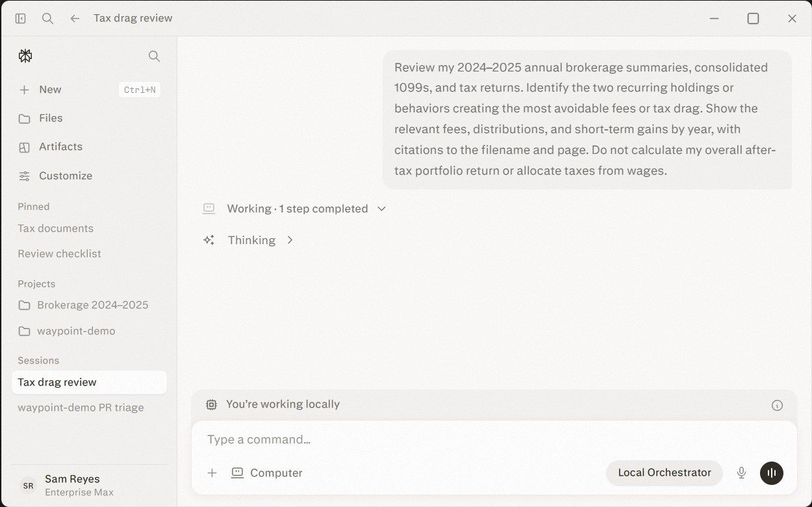
Task: Maximize the application window
Action: (x=753, y=18)
